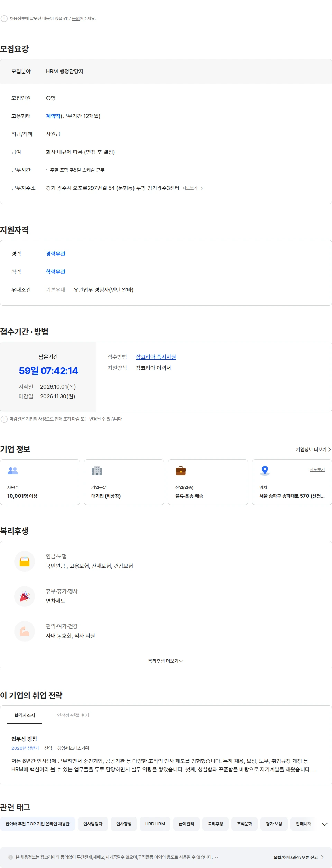Click 국민연금 , 고용보험, 산재보험, 건강보험 text
Viewport: 332px width, 868px height.
pos(90,566)
